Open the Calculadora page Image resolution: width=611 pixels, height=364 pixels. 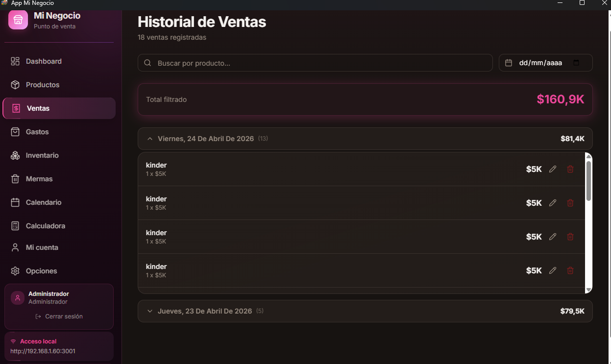click(x=46, y=226)
